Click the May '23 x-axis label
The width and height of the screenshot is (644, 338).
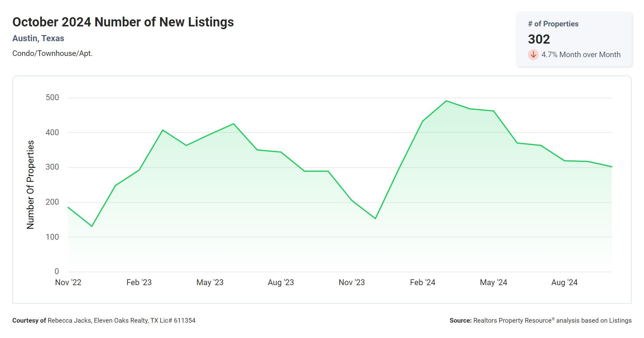pyautogui.click(x=210, y=282)
